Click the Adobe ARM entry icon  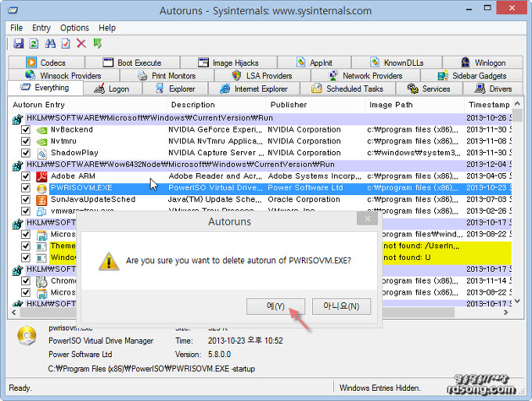click(x=42, y=176)
